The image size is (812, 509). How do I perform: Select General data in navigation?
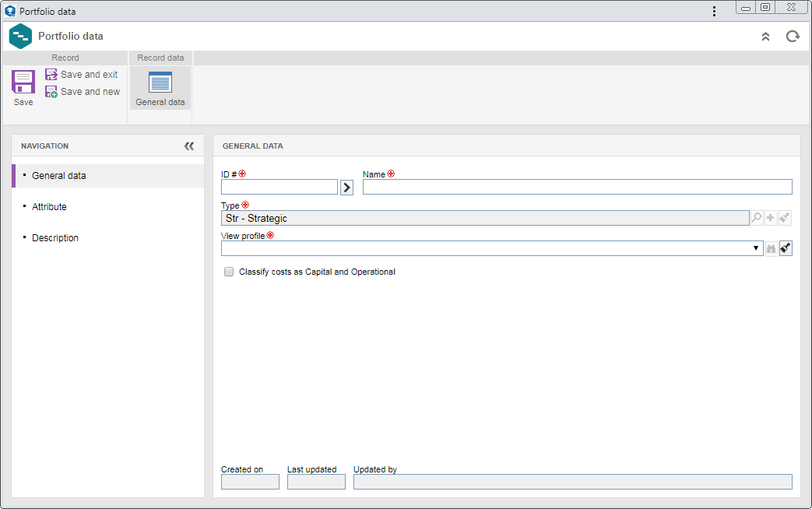coord(107,176)
